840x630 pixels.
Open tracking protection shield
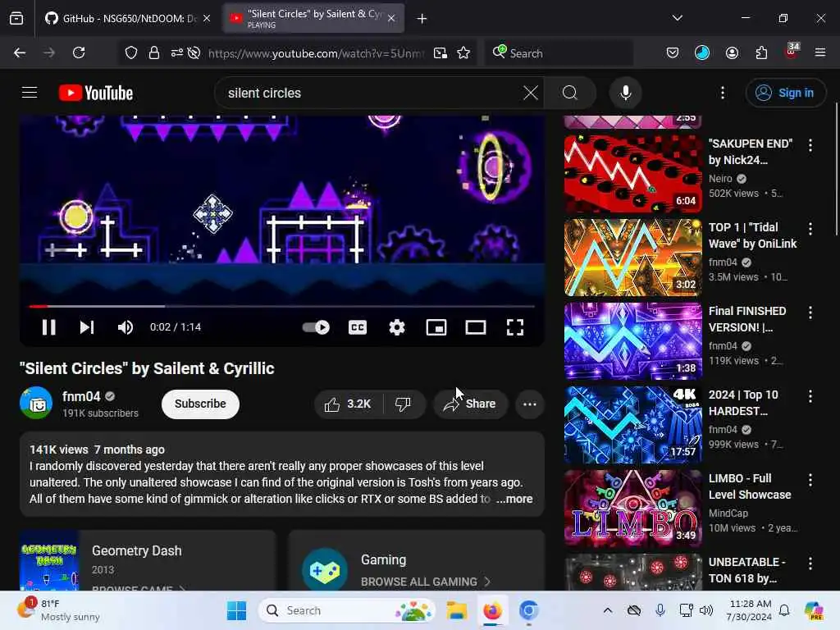(x=131, y=52)
